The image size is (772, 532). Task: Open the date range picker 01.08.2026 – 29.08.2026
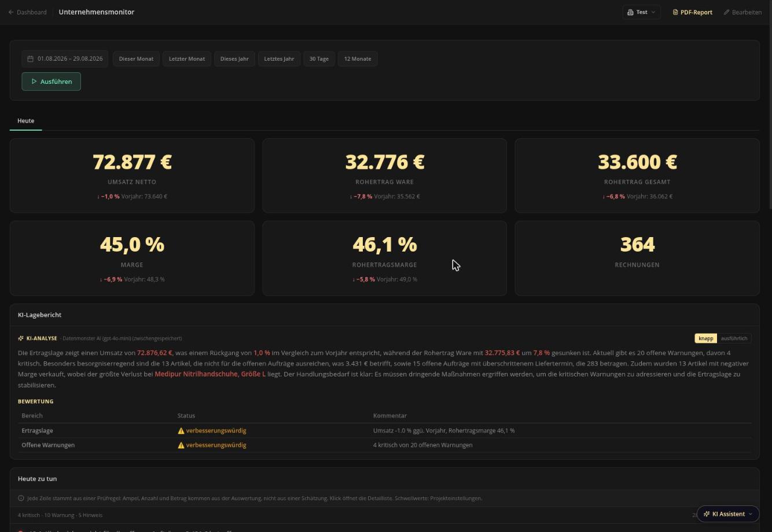[65, 59]
